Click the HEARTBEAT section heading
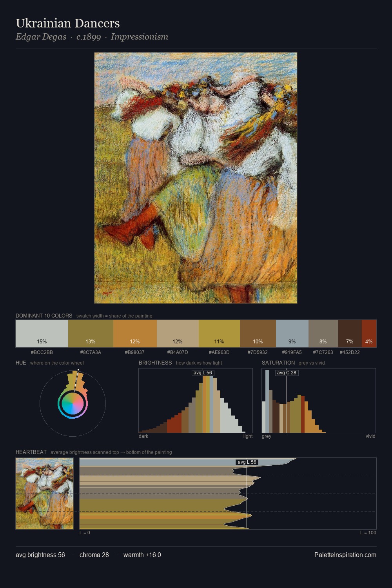This screenshot has height=588, width=392. [x=31, y=452]
